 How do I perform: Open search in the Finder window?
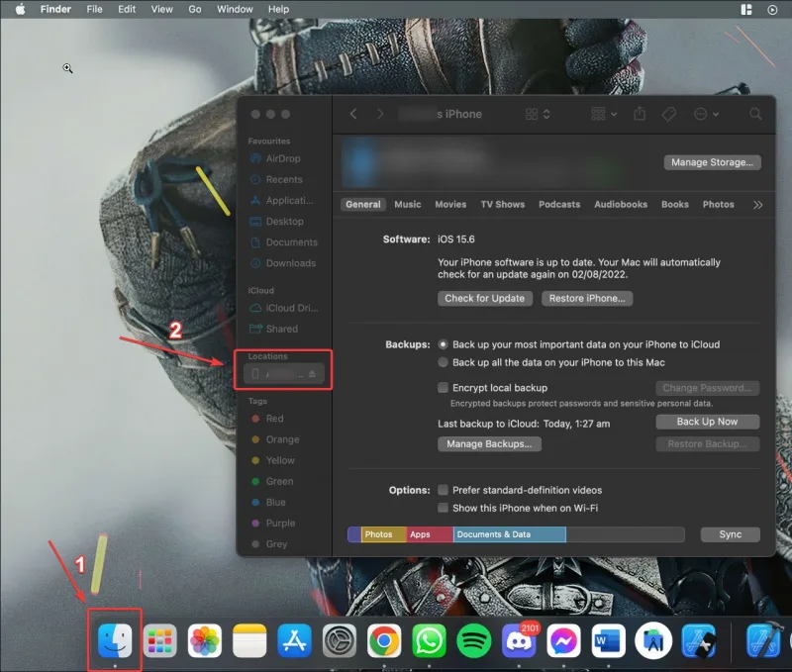click(755, 114)
